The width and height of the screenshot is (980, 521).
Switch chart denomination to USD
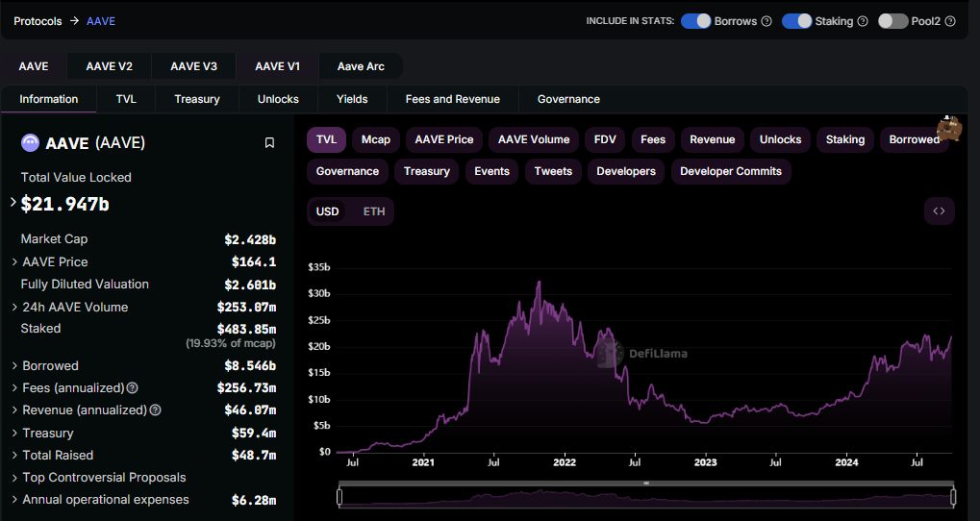328,211
